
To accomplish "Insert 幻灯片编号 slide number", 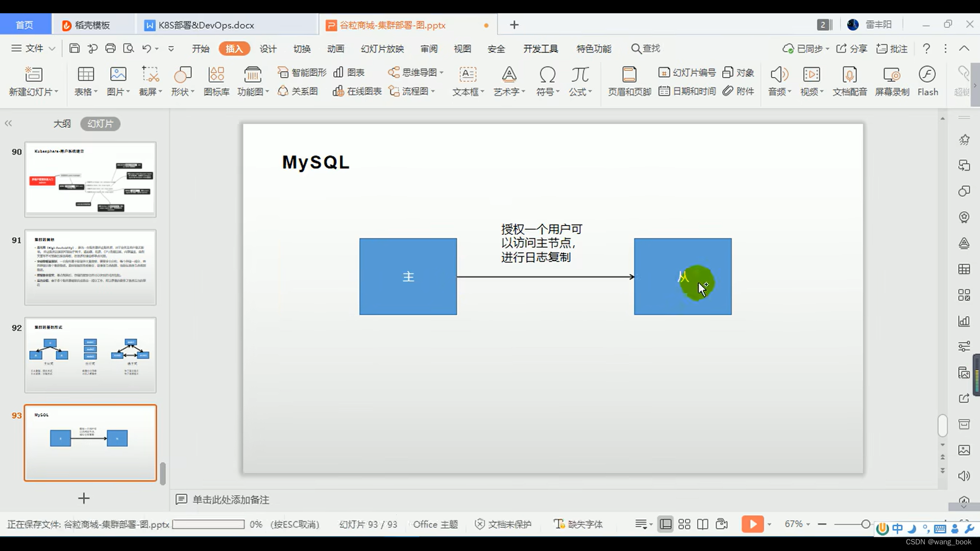I will coord(687,72).
